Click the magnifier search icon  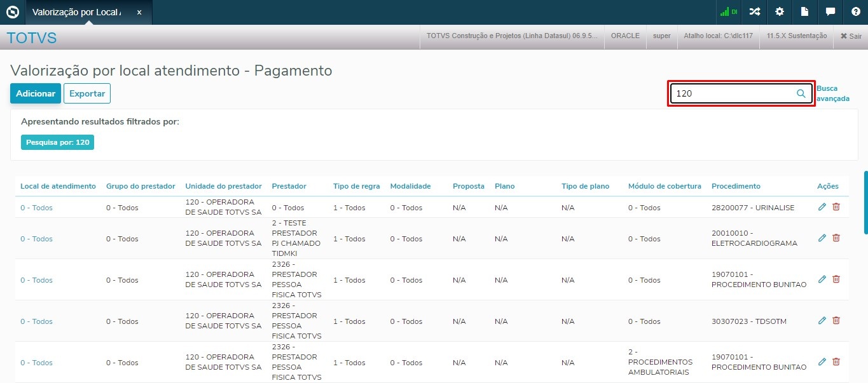pos(801,93)
